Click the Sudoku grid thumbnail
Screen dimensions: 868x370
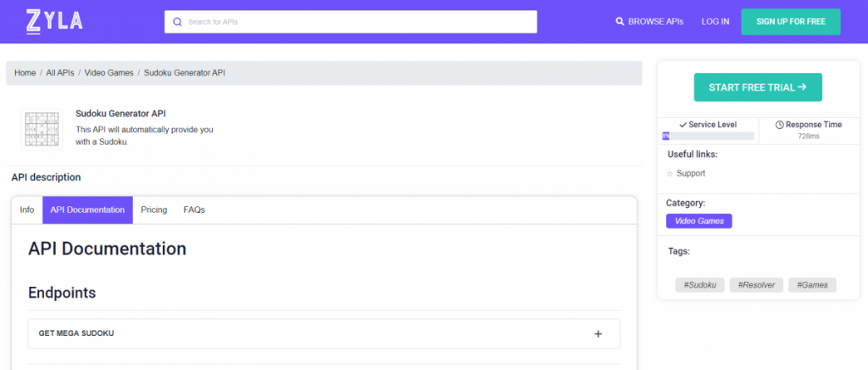tap(42, 129)
